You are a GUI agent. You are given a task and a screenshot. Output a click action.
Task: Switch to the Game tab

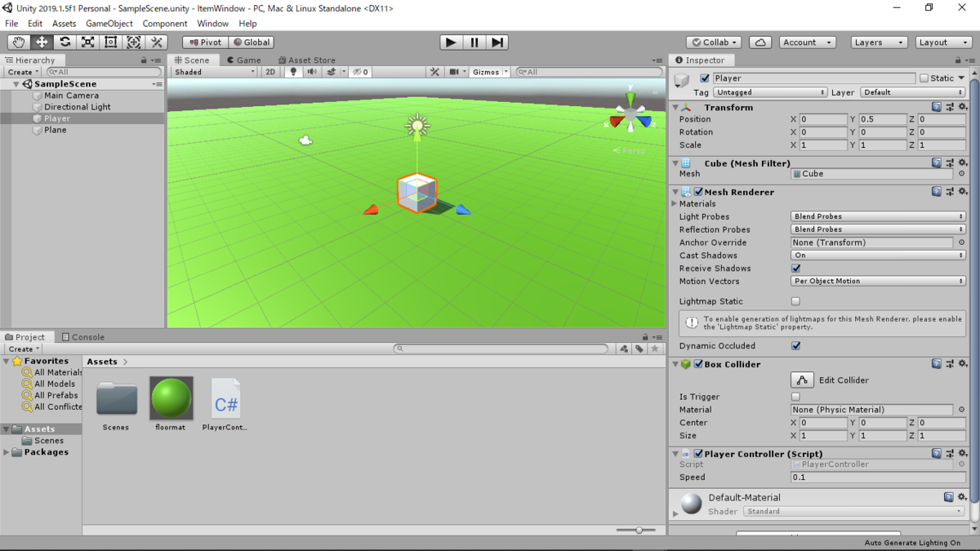click(x=243, y=60)
